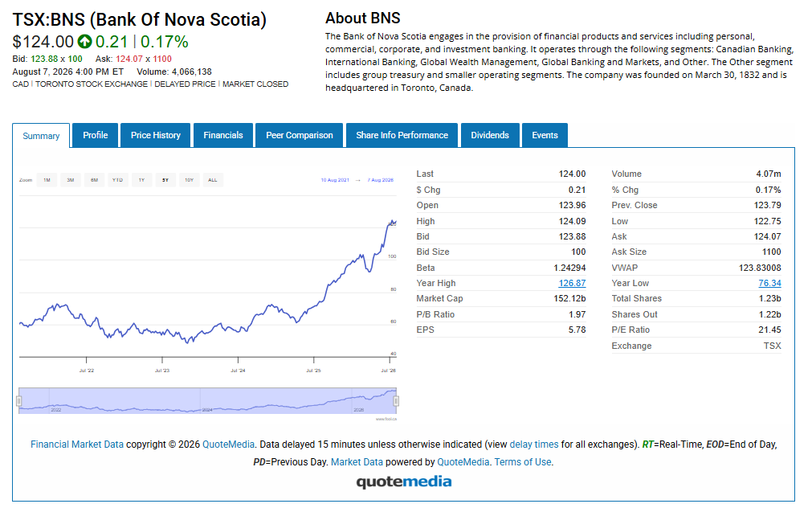This screenshot has height=508, width=812.
Task: Select the 1Y chart zoom button
Action: point(141,180)
